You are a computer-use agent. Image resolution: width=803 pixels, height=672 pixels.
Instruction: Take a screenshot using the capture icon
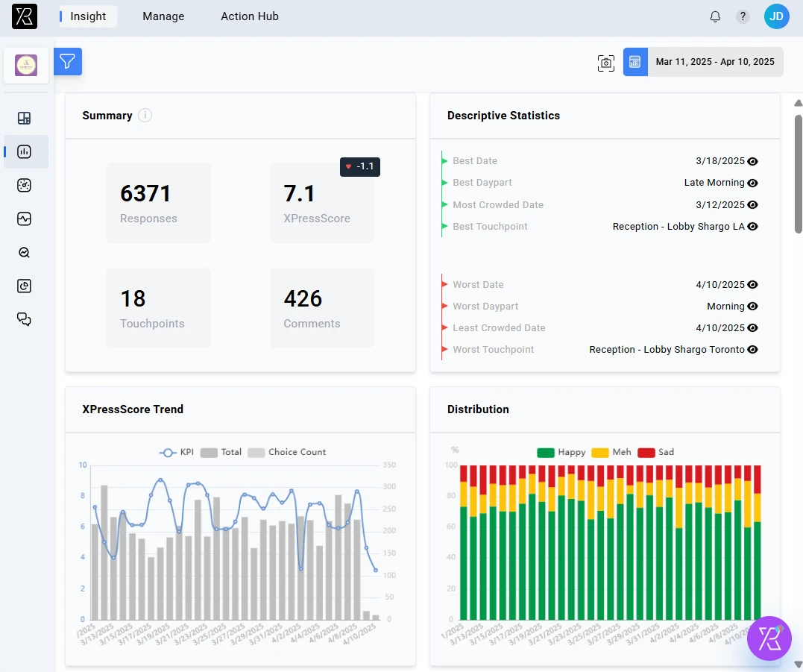[606, 63]
